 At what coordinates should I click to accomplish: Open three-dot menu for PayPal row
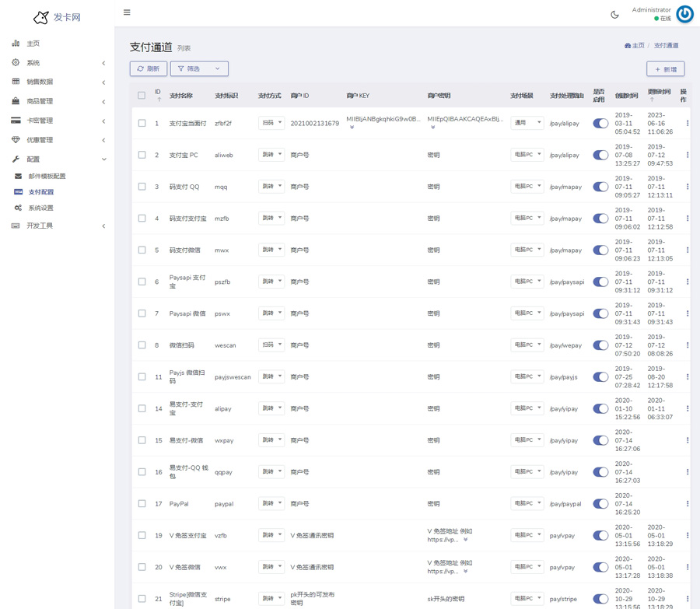687,503
